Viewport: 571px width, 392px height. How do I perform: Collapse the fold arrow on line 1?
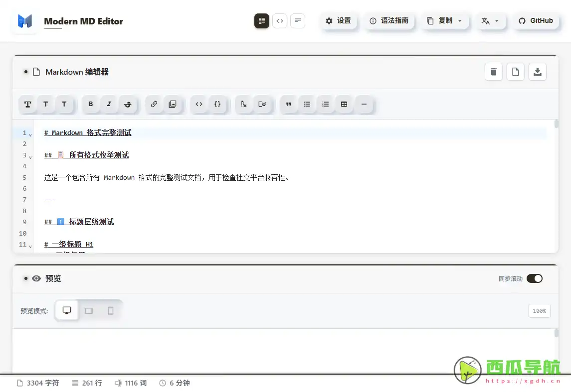tap(29, 133)
